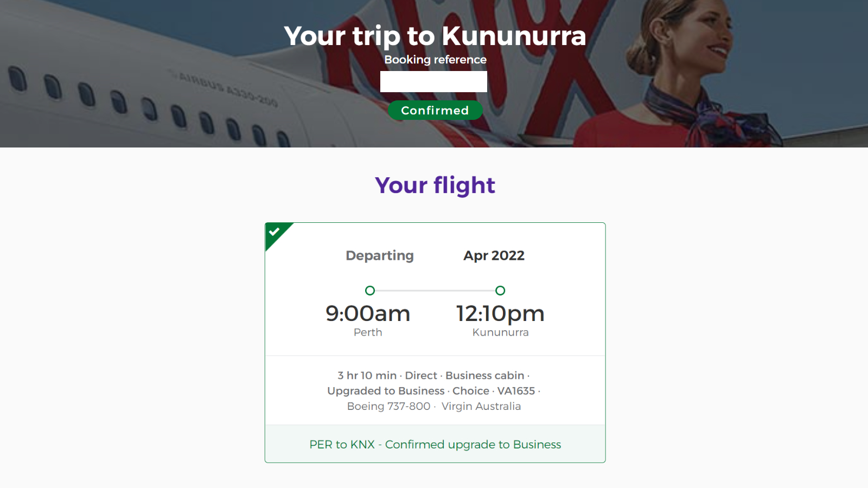Click the 9:00am departure time
The height and width of the screenshot is (488, 868).
click(x=368, y=313)
